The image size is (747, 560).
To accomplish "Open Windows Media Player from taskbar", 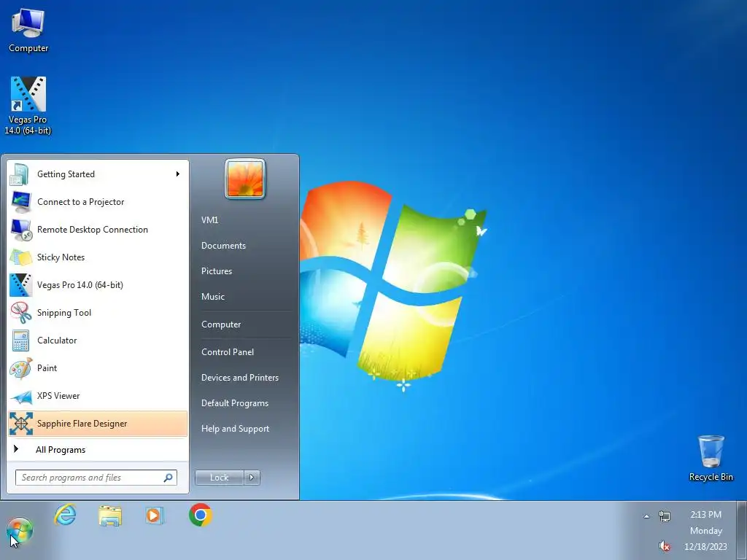I will click(x=155, y=516).
